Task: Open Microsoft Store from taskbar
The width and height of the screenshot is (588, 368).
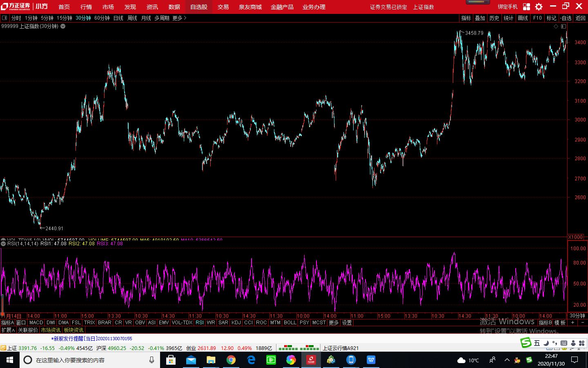Action: point(171,360)
